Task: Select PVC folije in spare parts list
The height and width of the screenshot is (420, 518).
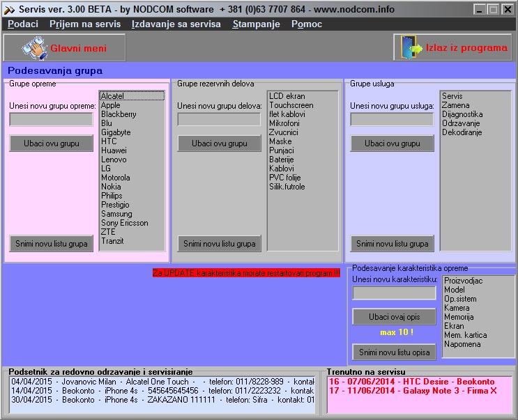Action: tap(303, 178)
